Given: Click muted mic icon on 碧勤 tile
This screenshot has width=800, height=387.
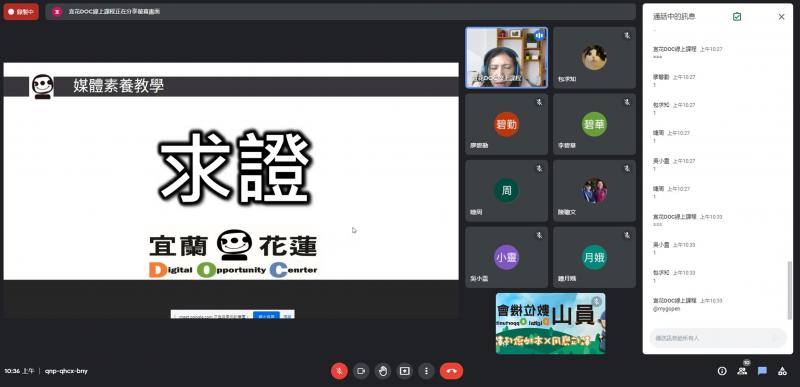Looking at the screenshot, I should pos(539,102).
